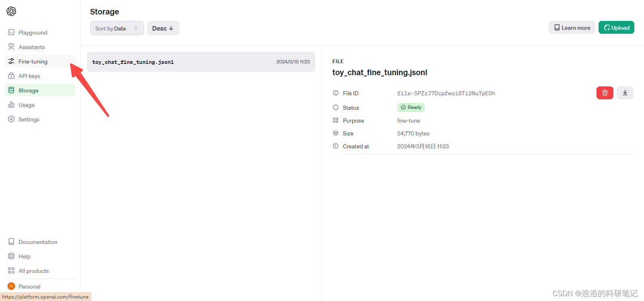This screenshot has width=644, height=301.
Task: Click the Help lifebuoy icon
Action: tap(11, 256)
